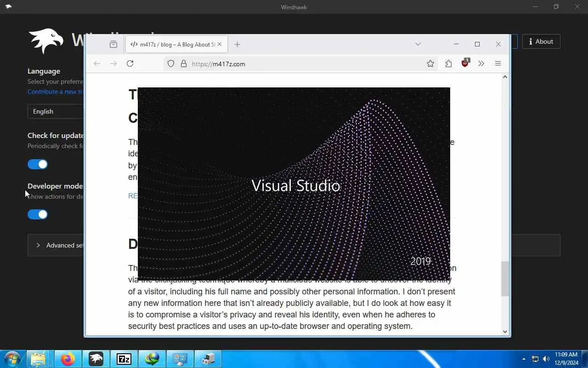This screenshot has height=368, width=588.
Task: Expand the Advanced settings section in Windhawk
Action: pyautogui.click(x=56, y=245)
